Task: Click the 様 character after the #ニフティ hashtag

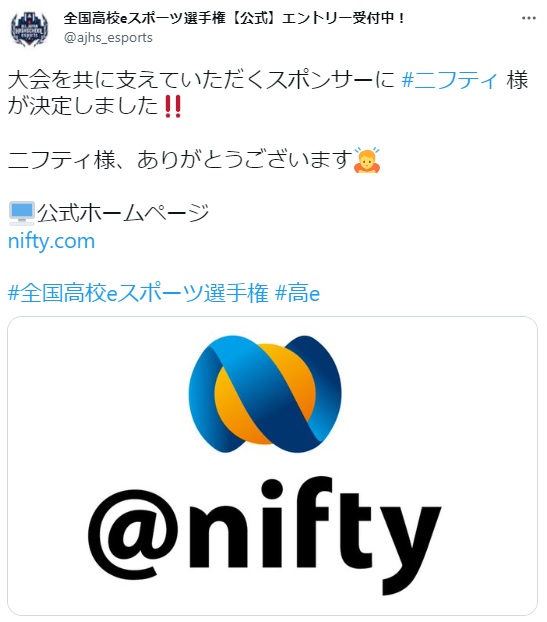Action: click(x=517, y=80)
